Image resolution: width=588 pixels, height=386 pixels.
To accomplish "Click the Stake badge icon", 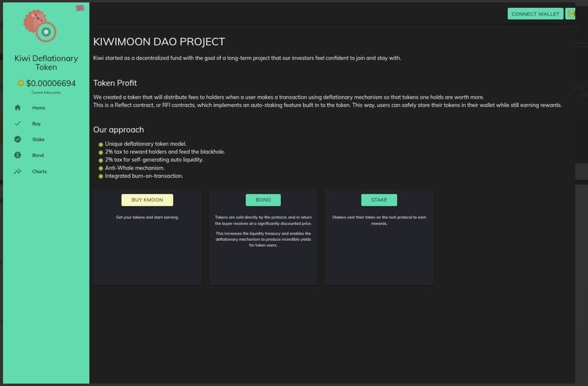I will [x=18, y=139].
